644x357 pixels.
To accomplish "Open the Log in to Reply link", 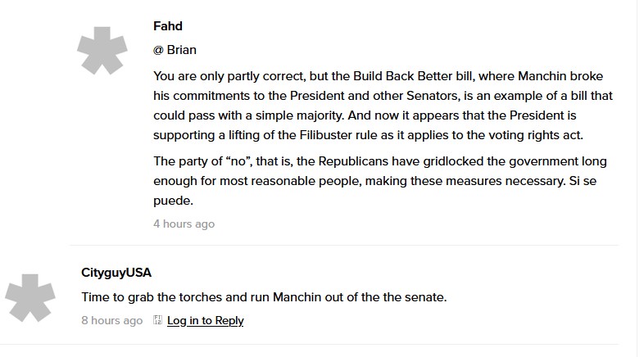I will point(205,321).
